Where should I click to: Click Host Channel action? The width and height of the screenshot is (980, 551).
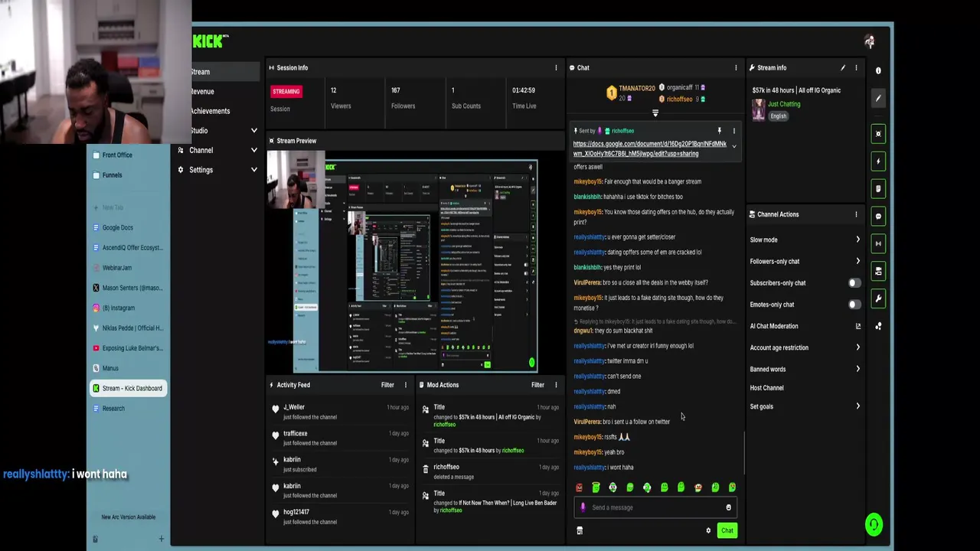(x=767, y=388)
